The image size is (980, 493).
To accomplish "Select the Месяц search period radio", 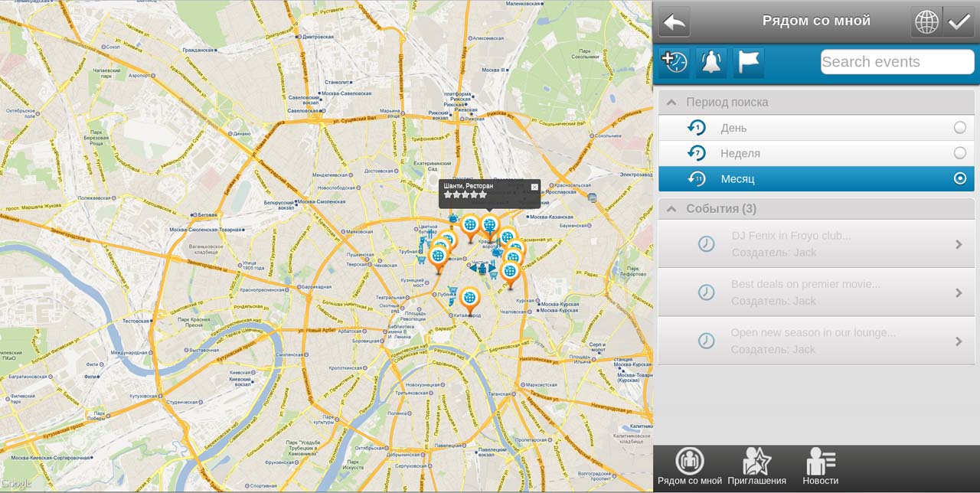I will [x=960, y=179].
